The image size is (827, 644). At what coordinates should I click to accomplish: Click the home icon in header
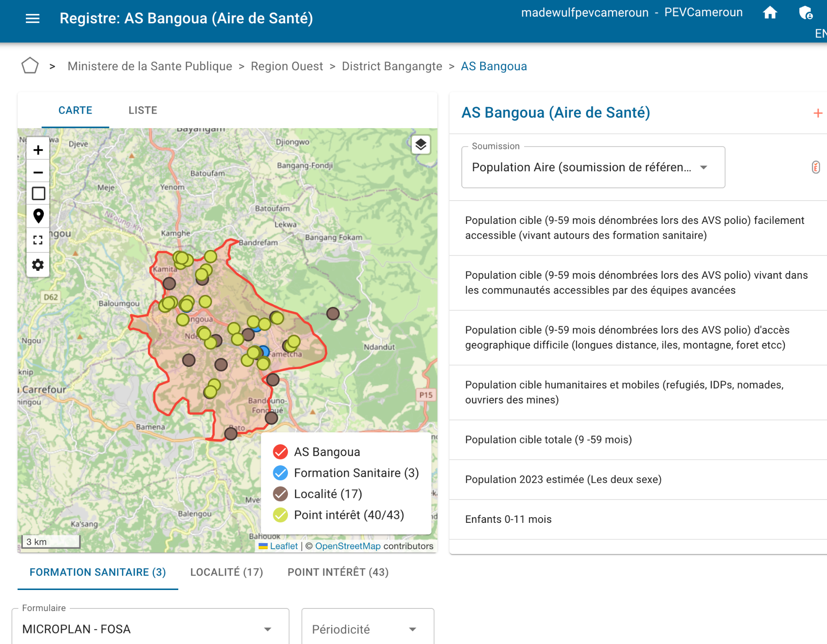coord(769,13)
